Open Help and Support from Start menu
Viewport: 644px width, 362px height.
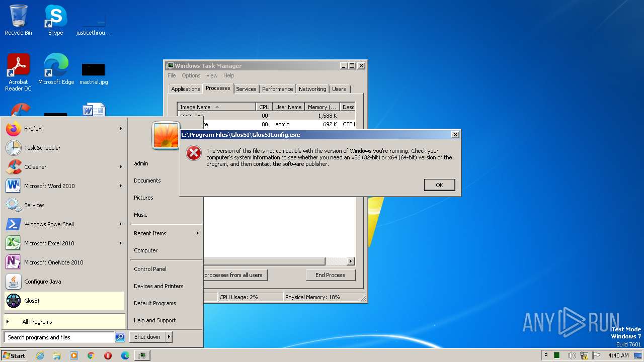click(x=166, y=320)
